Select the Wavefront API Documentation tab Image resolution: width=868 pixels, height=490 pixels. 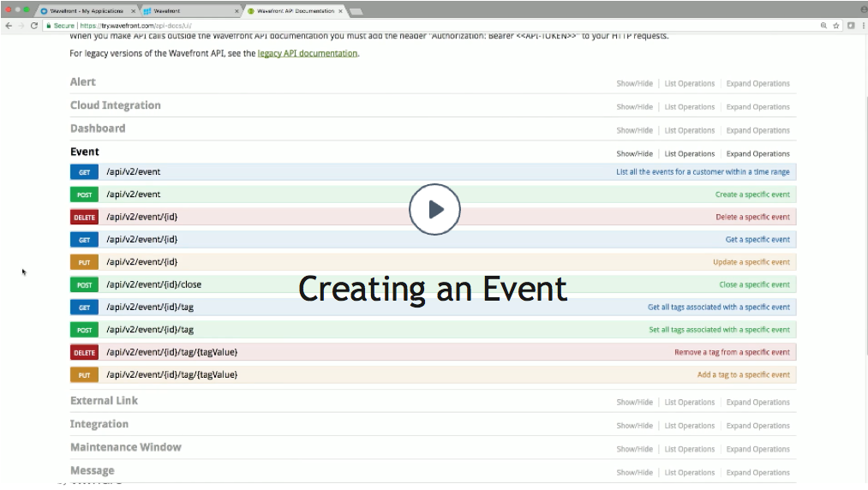[295, 11]
